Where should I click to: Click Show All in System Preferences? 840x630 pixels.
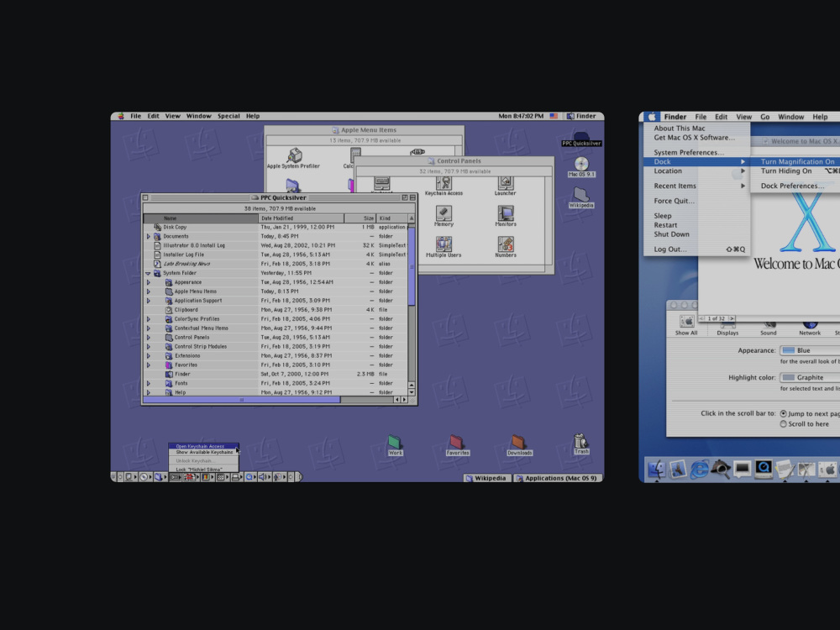click(x=686, y=326)
